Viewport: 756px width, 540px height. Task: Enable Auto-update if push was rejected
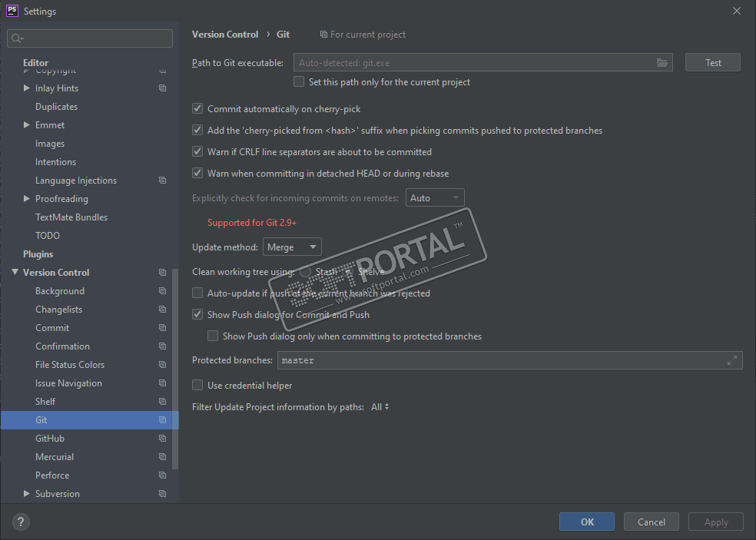click(x=197, y=293)
